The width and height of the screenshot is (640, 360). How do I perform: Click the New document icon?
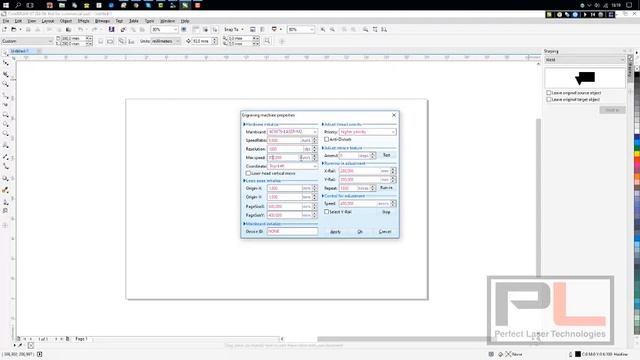[4, 29]
